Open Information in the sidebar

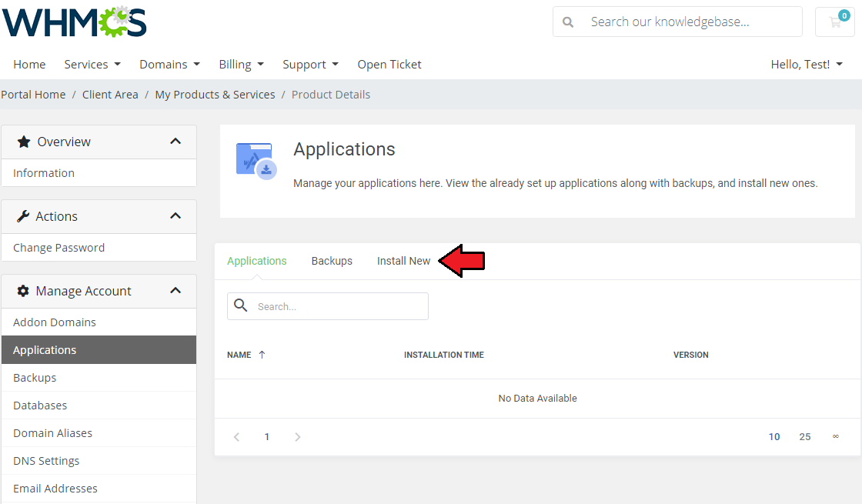99,173
